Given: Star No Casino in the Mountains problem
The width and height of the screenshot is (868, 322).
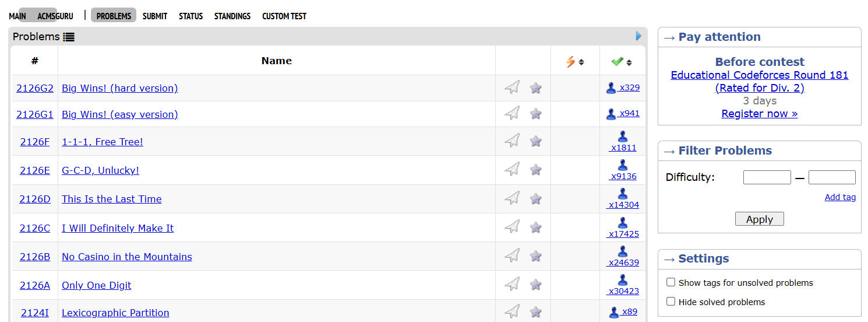Looking at the screenshot, I should [x=536, y=256].
